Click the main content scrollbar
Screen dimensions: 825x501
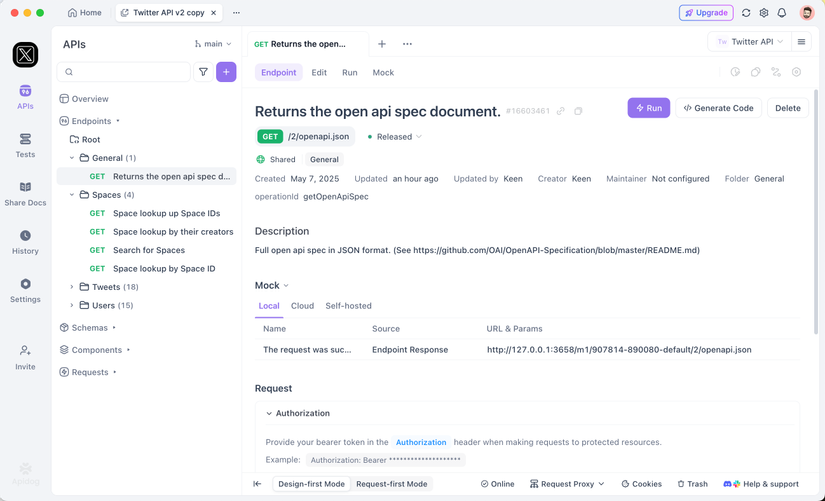click(816, 211)
